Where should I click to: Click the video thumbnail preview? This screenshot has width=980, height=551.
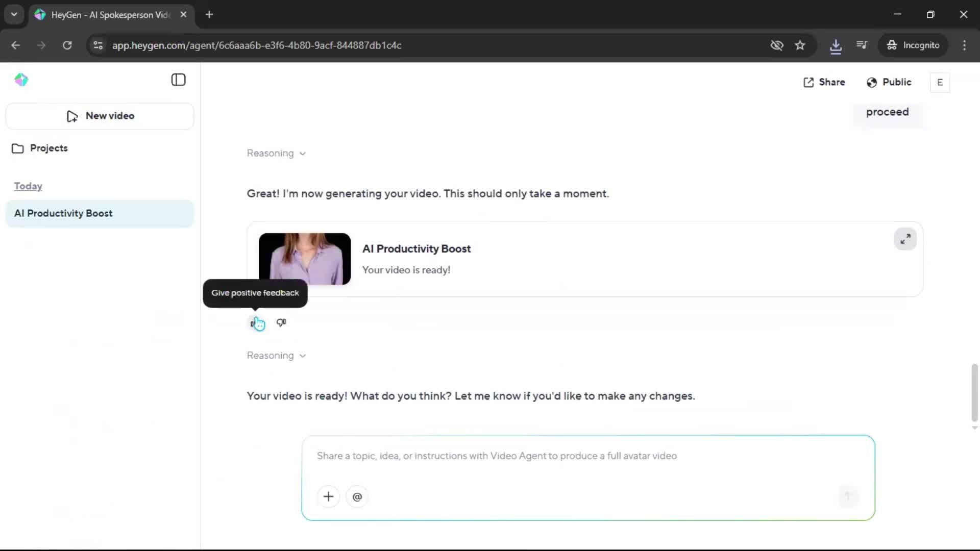click(x=304, y=259)
